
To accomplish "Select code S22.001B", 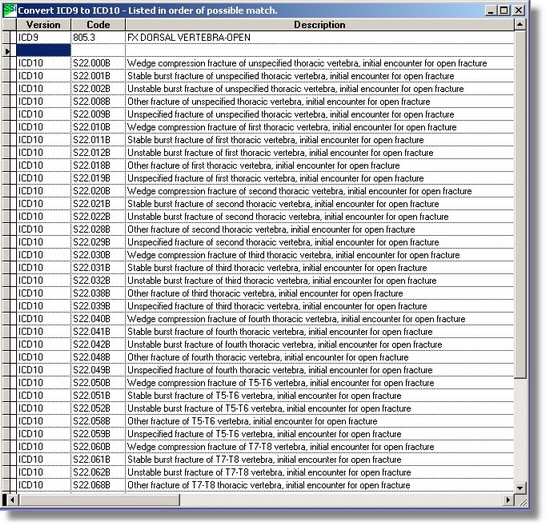I will point(98,76).
